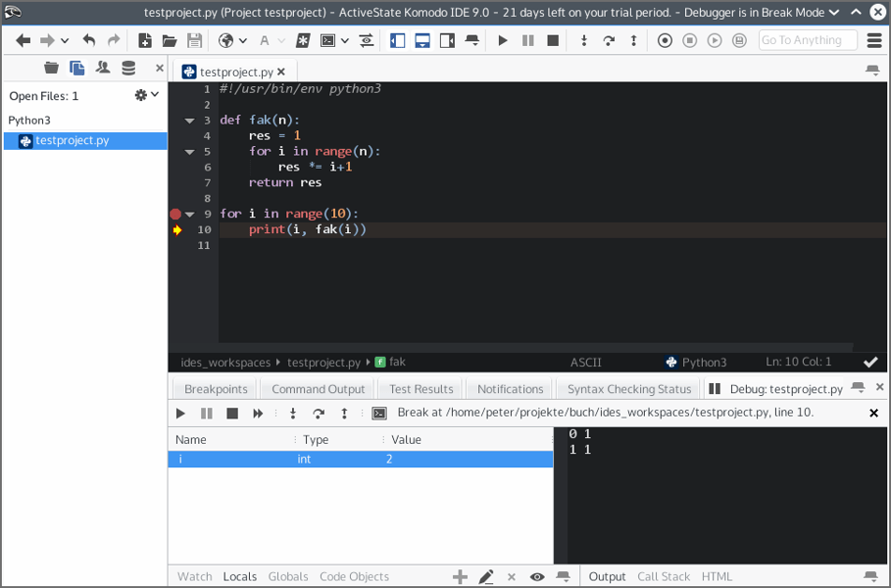Open the Python3 language selector in status bar
The image size is (891, 588).
(x=696, y=362)
